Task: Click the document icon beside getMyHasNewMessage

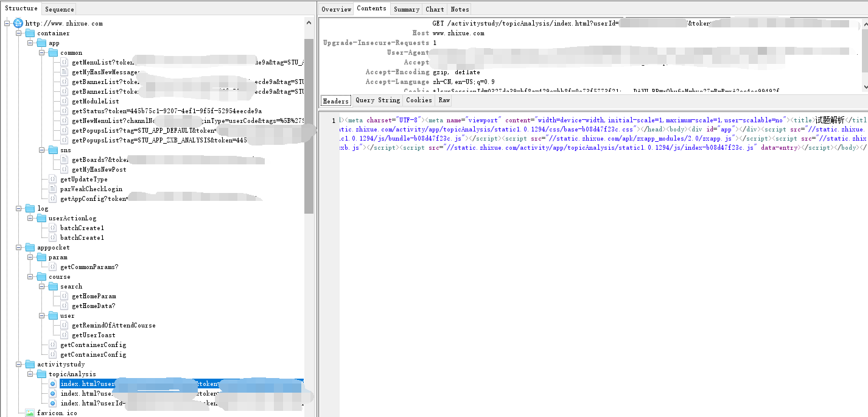Action: pyautogui.click(x=65, y=72)
